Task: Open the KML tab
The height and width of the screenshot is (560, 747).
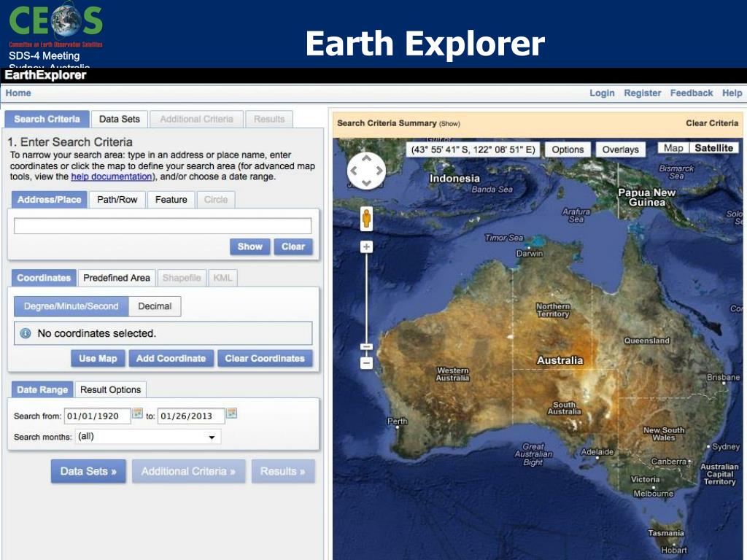Action: [x=222, y=278]
